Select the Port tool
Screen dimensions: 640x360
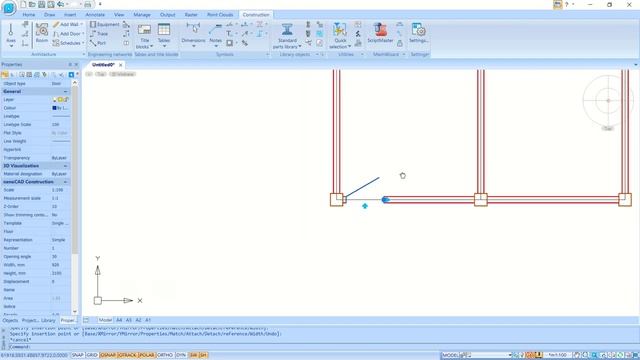tap(98, 43)
